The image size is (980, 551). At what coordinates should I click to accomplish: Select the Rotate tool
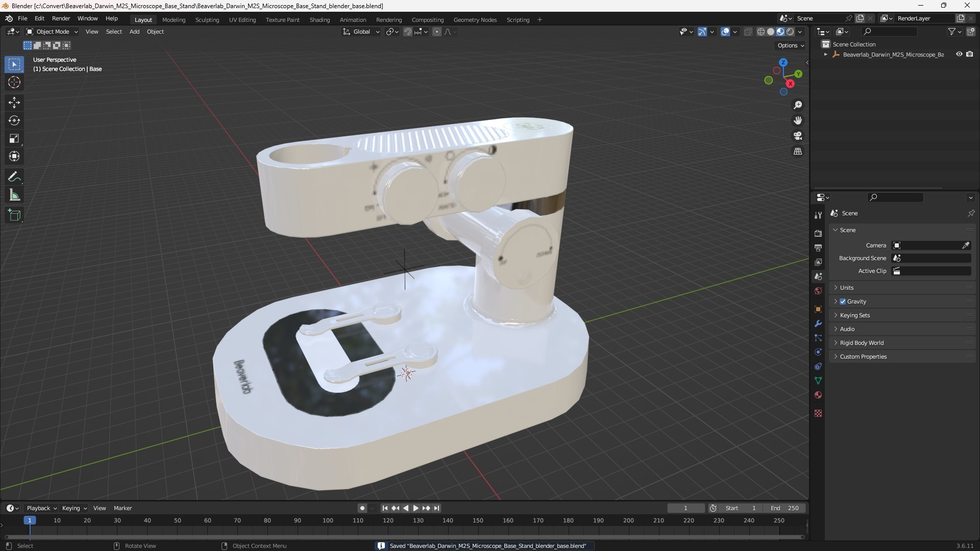(14, 120)
